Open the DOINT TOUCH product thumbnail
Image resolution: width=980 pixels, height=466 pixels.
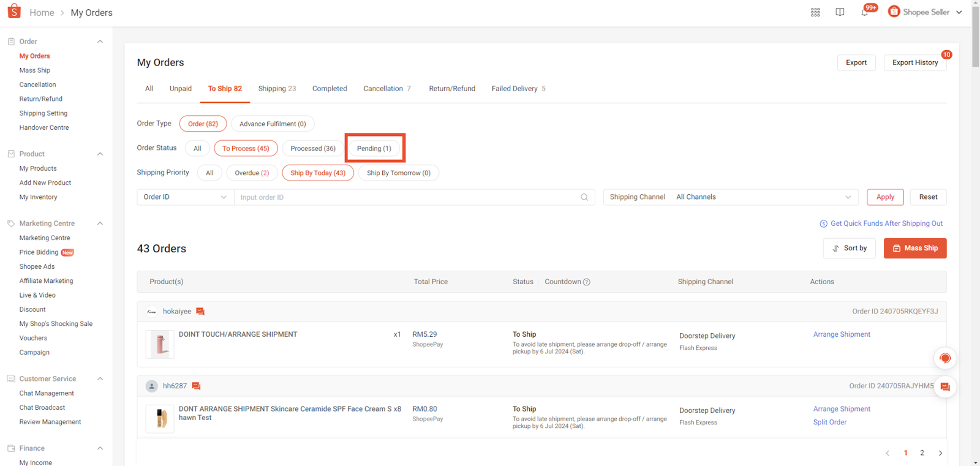(160, 345)
